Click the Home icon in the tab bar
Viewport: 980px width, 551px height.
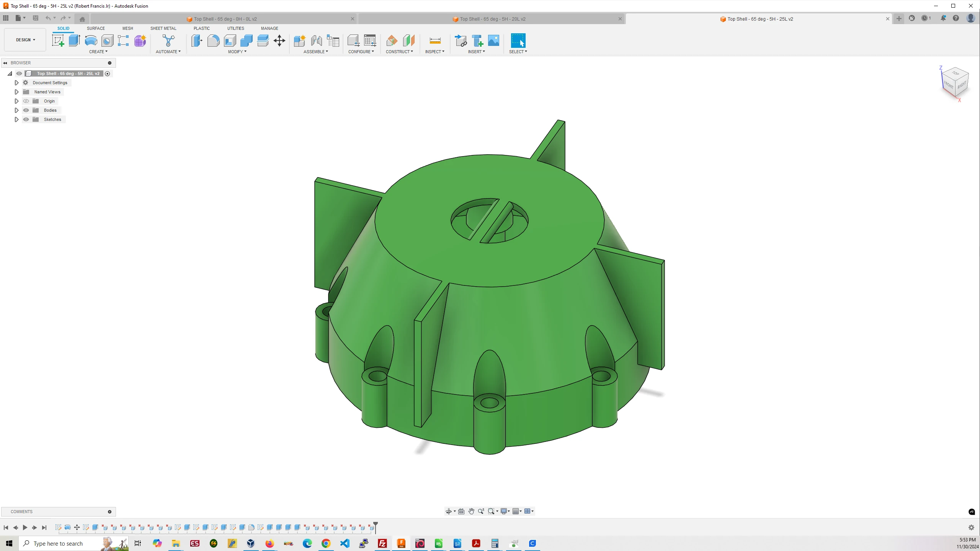click(82, 19)
